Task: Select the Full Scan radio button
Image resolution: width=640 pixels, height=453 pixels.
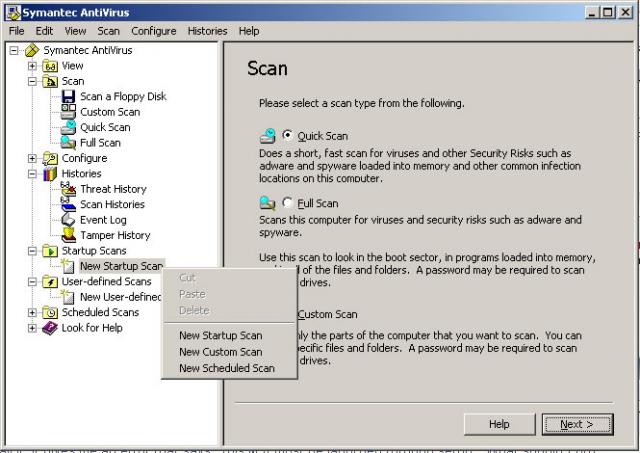Action: 287,202
